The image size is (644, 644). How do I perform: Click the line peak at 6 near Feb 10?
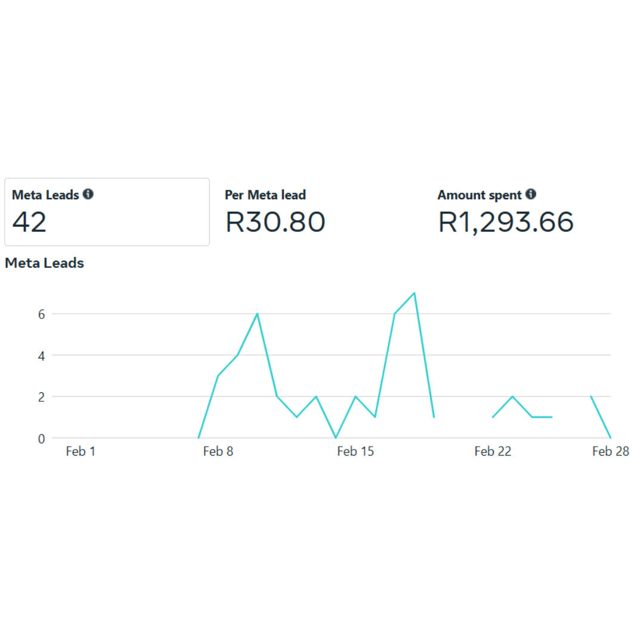click(257, 314)
